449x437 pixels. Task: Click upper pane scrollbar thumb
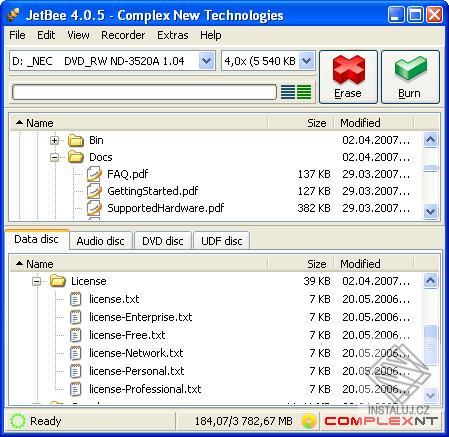[x=430, y=168]
